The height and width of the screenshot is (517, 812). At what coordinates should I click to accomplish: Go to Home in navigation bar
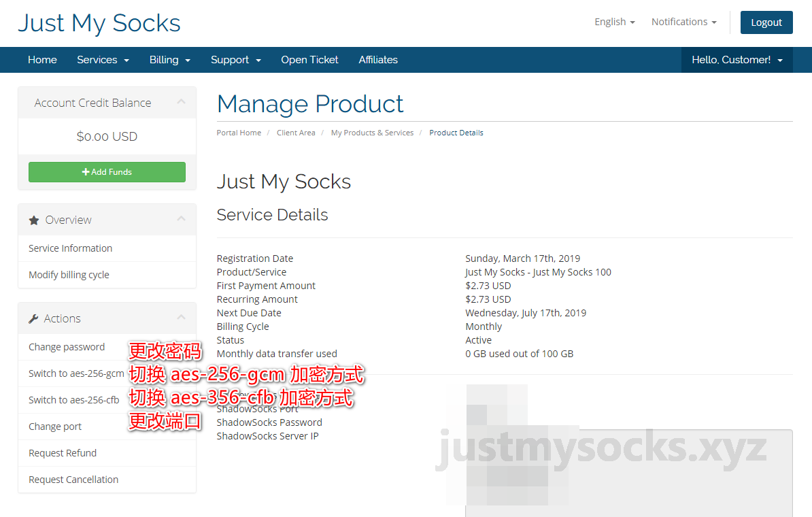tap(42, 60)
